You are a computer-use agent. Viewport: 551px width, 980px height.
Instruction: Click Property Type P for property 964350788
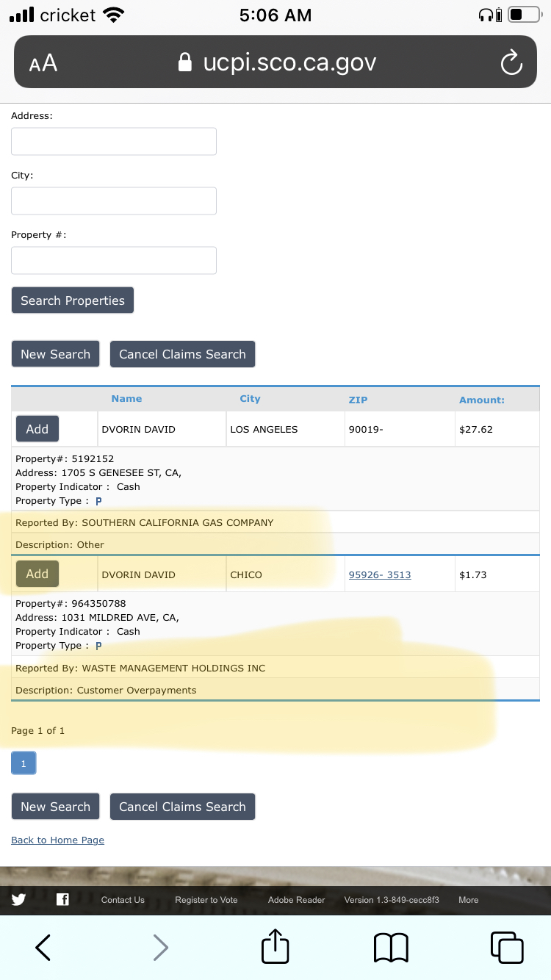point(98,646)
